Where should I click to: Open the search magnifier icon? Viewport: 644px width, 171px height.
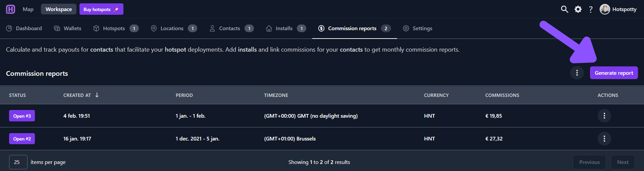coord(565,9)
